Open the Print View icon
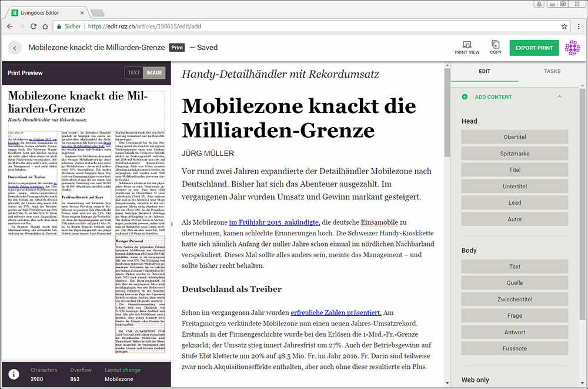The height and width of the screenshot is (389, 588). pos(467,48)
